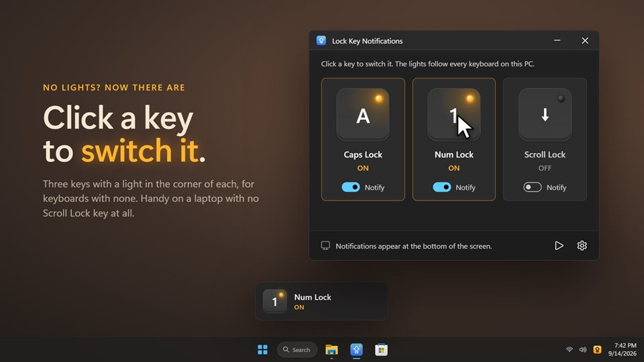Click the Num Lock label in the app window

454,155
